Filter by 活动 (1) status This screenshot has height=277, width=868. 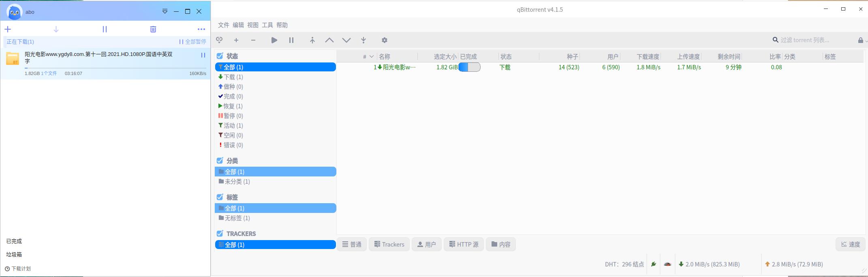coord(276,126)
